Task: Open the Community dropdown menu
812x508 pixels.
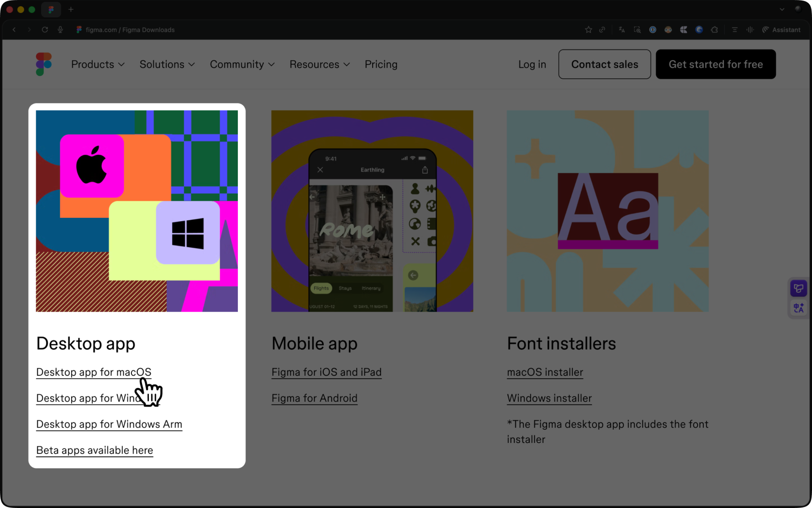Action: 242,64
